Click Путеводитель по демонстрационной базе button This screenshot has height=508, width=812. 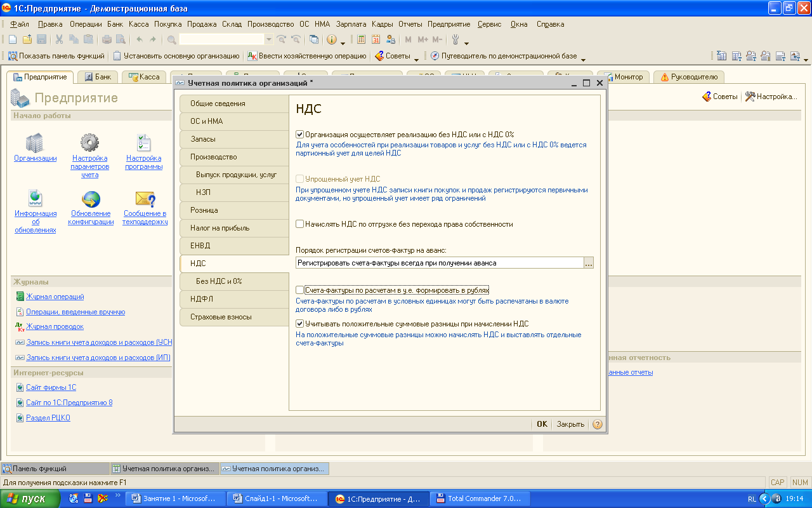click(504, 56)
